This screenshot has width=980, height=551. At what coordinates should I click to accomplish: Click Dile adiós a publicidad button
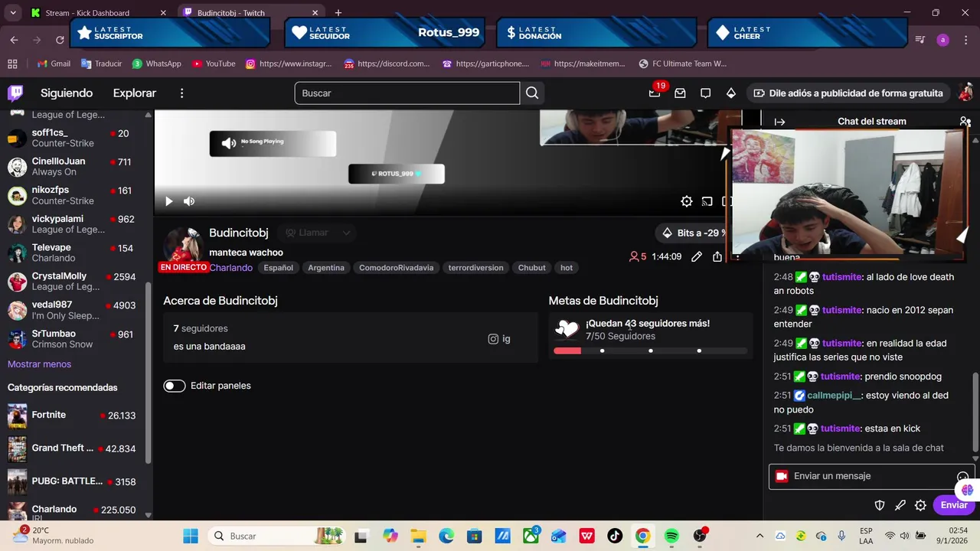(x=848, y=93)
